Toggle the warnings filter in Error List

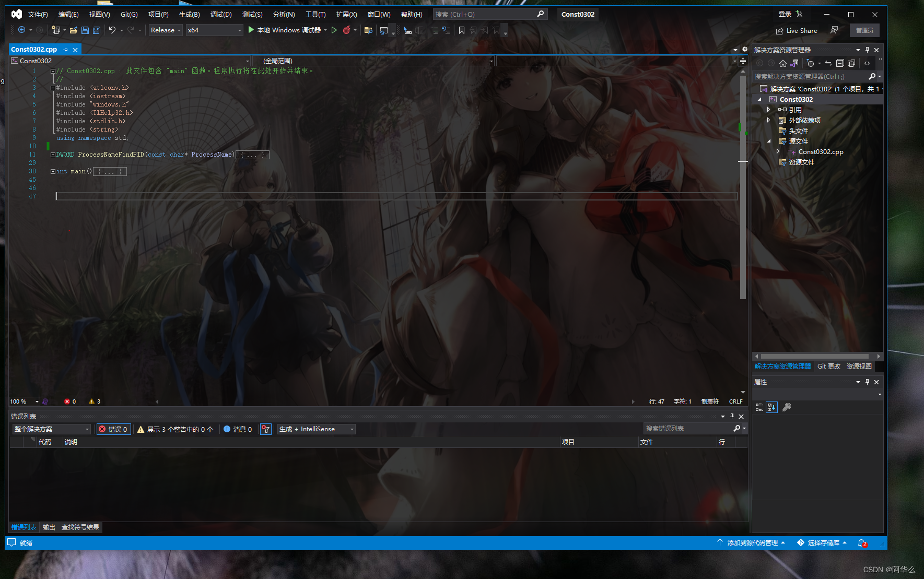pyautogui.click(x=175, y=429)
